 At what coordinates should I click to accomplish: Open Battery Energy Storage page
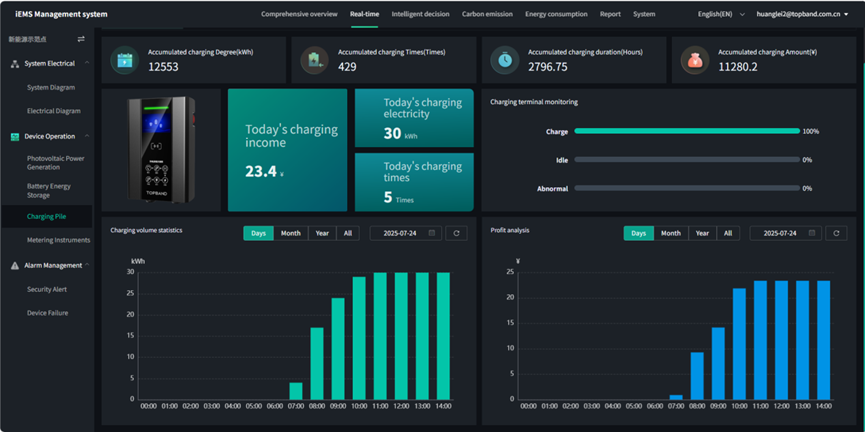[x=49, y=191]
